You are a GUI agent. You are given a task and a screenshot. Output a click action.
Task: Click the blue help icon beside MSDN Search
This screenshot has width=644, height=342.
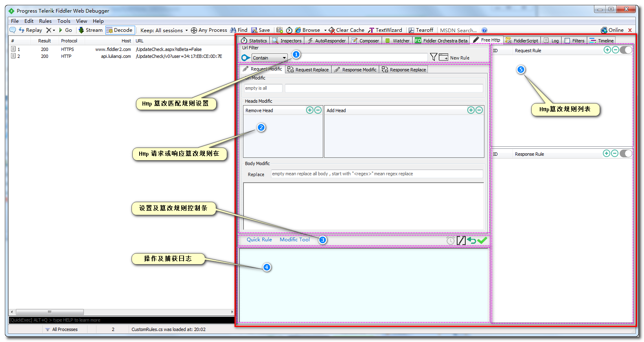pyautogui.click(x=484, y=30)
